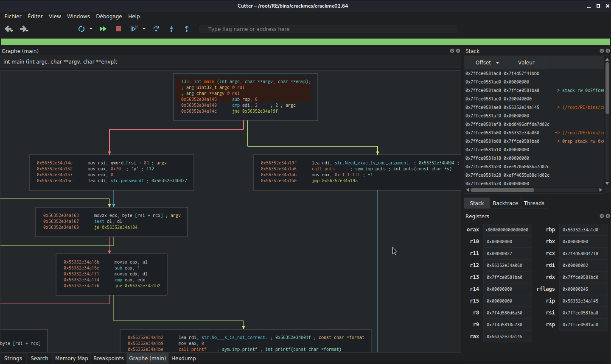Float the Registers panel

(x=602, y=216)
